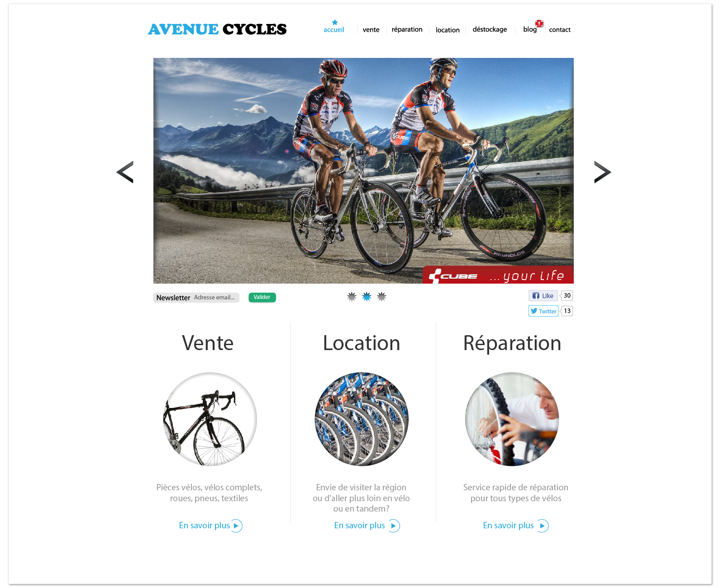Click the newsletter email address field

(214, 298)
